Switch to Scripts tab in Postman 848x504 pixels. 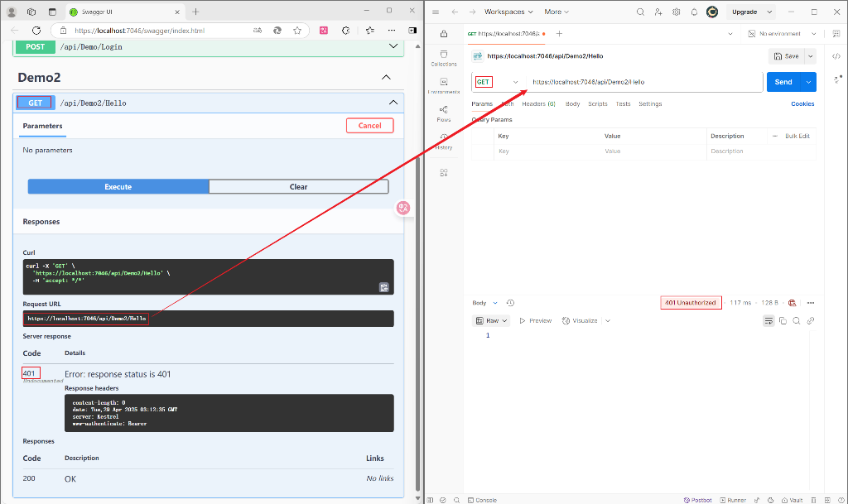click(x=598, y=103)
